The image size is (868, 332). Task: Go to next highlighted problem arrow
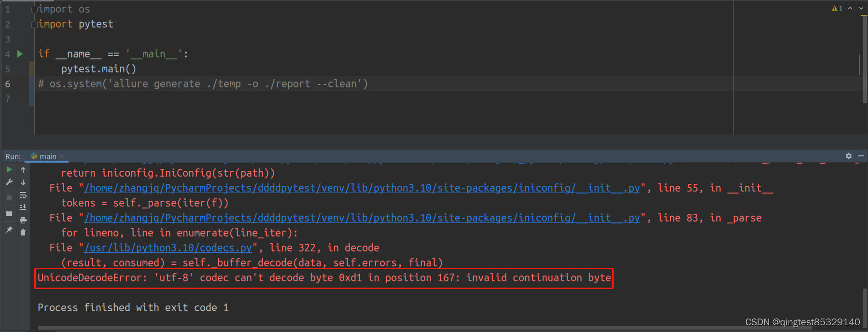[x=861, y=8]
